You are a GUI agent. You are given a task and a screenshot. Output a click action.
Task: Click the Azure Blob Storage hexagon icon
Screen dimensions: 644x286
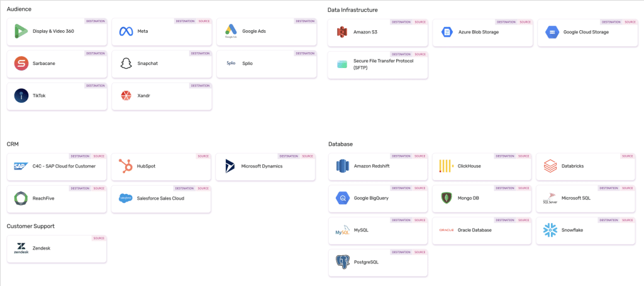click(447, 32)
